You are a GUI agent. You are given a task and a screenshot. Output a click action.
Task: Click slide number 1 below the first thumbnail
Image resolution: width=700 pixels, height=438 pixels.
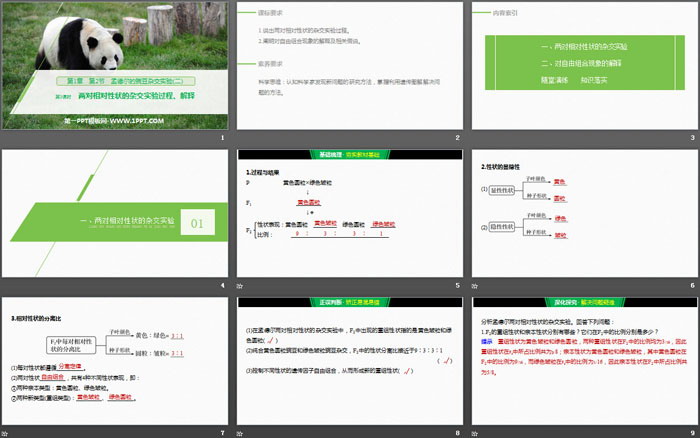[x=222, y=138]
